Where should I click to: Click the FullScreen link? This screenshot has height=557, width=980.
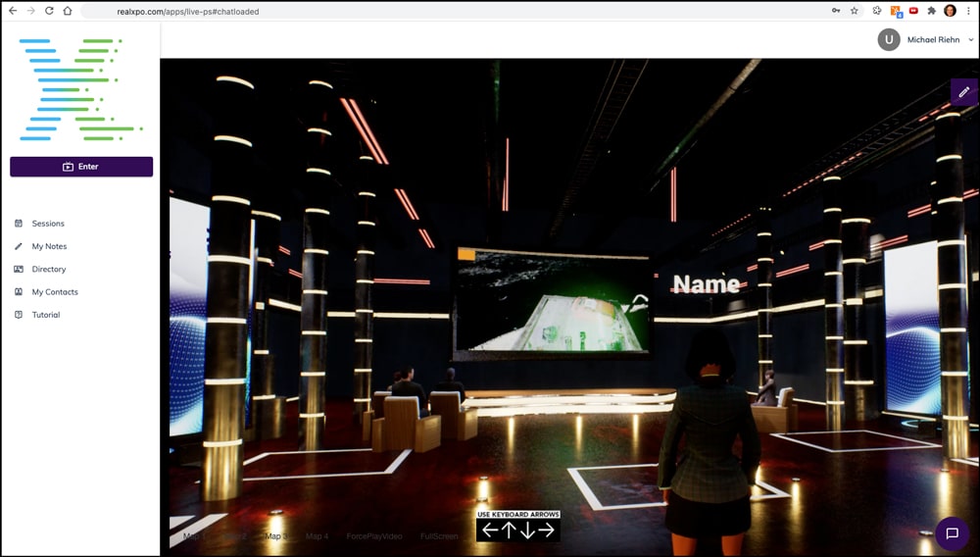pos(439,536)
